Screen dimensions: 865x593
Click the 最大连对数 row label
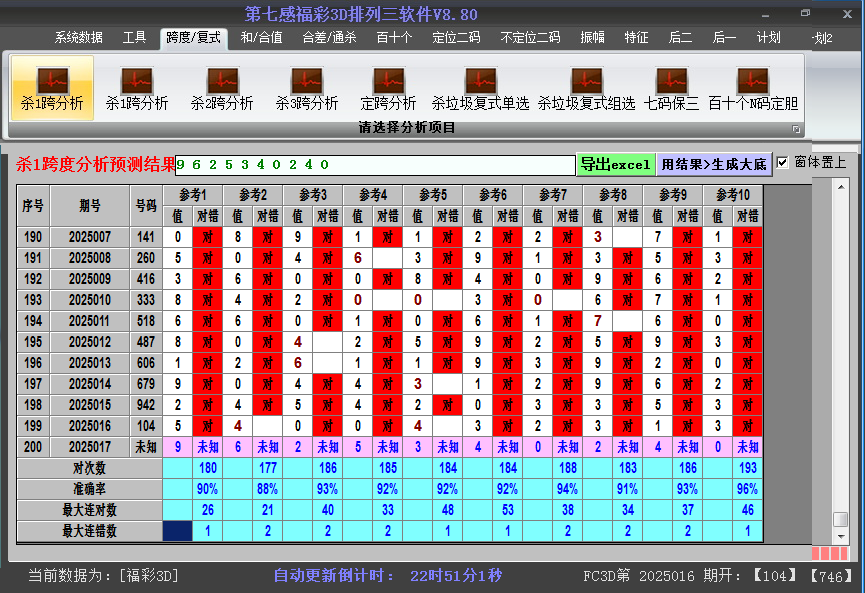[x=89, y=510]
